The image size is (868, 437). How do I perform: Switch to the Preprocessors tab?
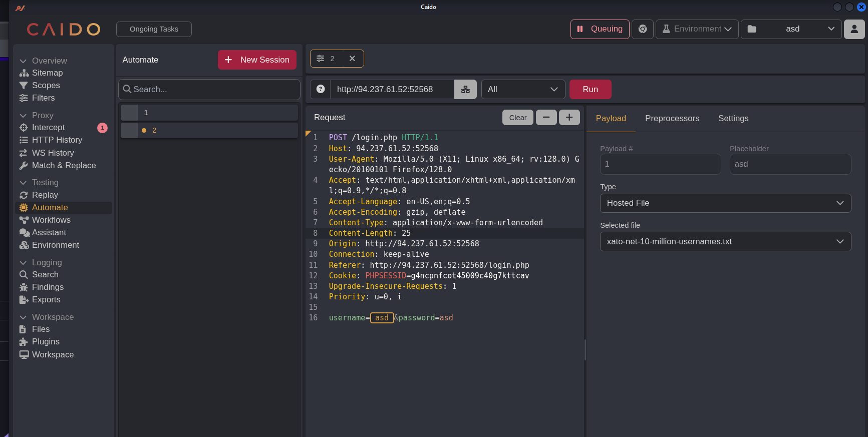click(x=672, y=119)
